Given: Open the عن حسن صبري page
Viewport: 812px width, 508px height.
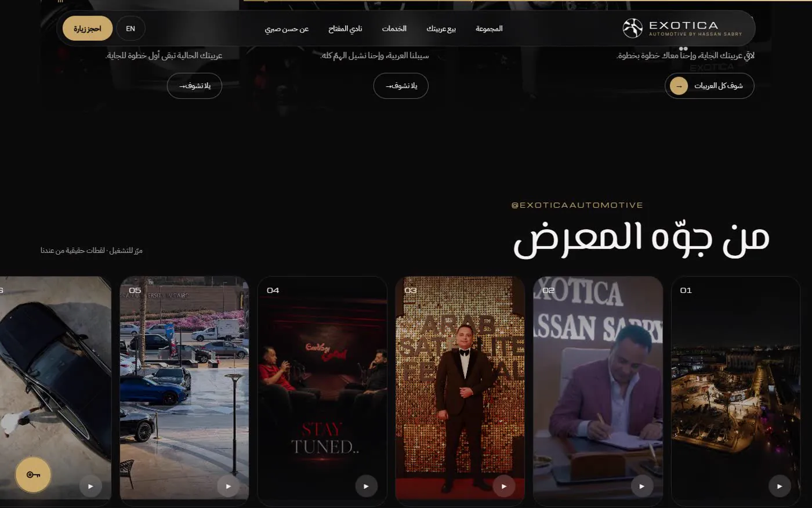Looking at the screenshot, I should [287, 28].
